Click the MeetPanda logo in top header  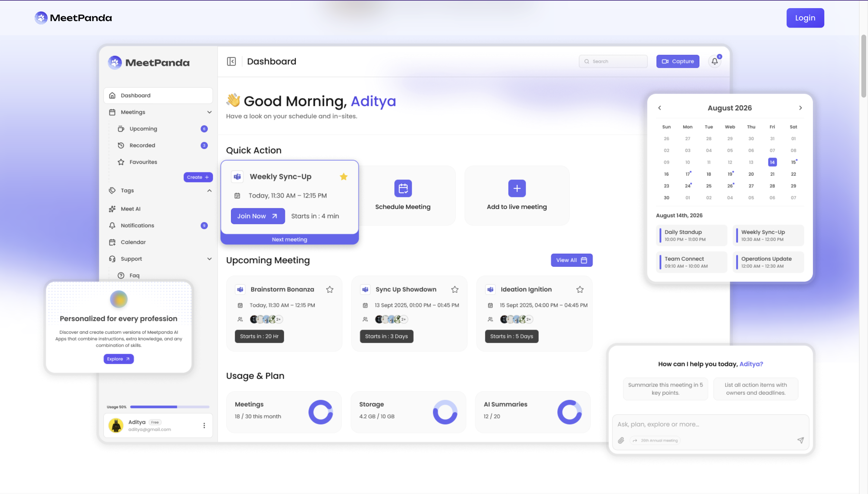click(x=73, y=18)
